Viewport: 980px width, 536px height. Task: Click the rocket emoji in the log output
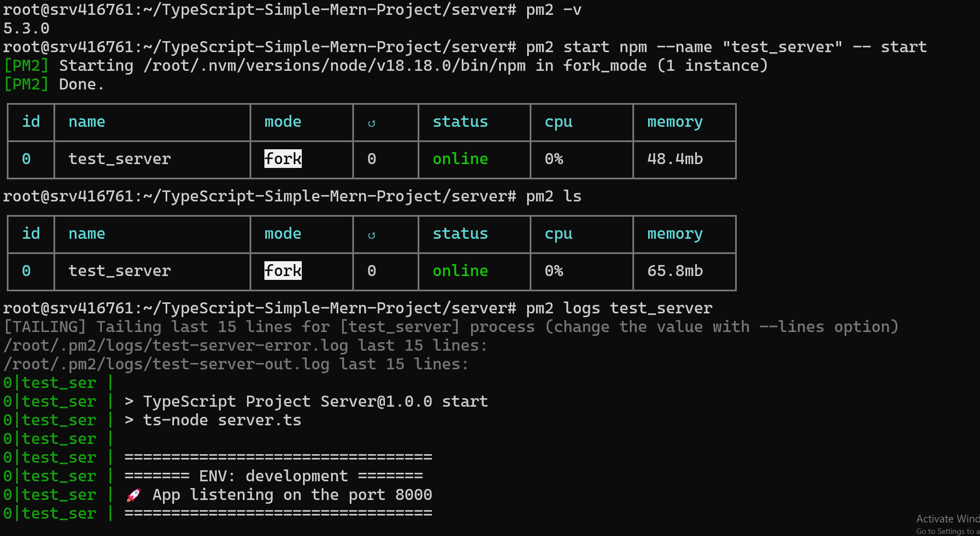(133, 495)
